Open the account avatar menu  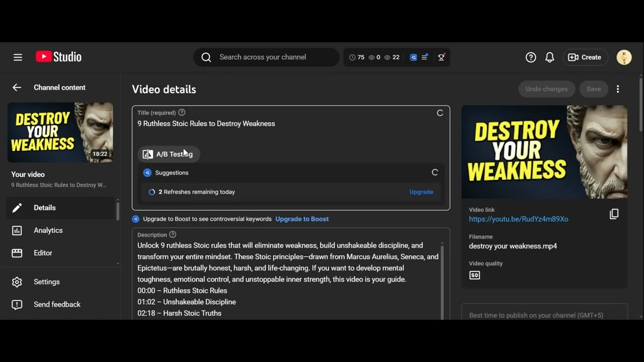[x=624, y=57]
